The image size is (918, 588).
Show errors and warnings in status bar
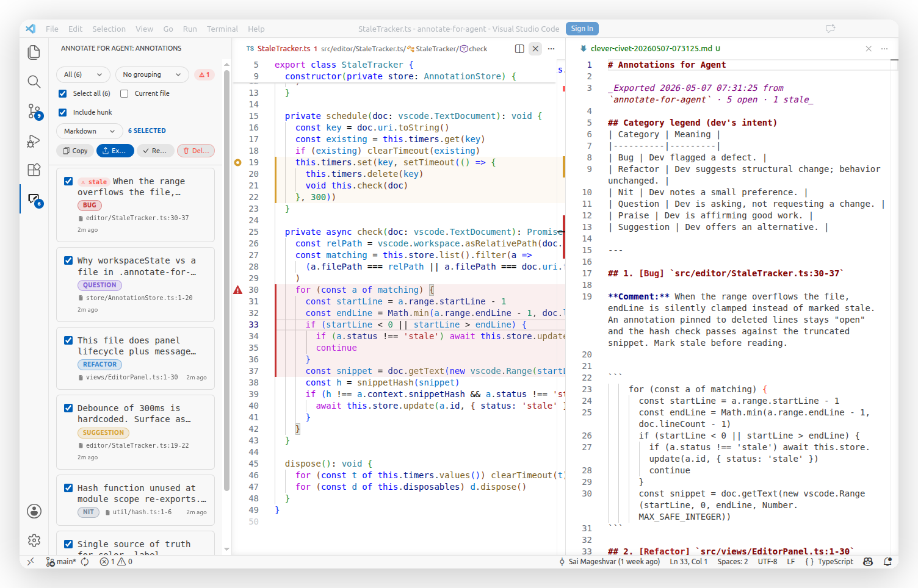pos(116,562)
